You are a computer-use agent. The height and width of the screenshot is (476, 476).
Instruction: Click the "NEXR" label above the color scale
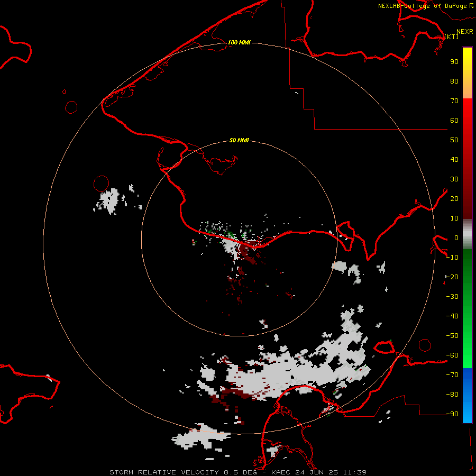click(x=465, y=32)
